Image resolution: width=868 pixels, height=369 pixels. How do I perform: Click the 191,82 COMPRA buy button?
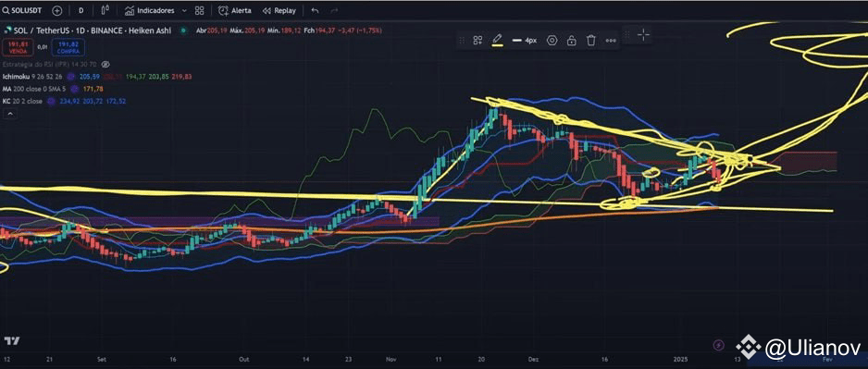coord(68,47)
